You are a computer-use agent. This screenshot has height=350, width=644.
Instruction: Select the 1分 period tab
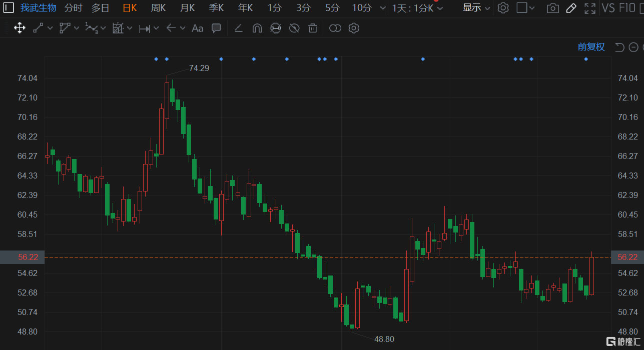coord(274,8)
